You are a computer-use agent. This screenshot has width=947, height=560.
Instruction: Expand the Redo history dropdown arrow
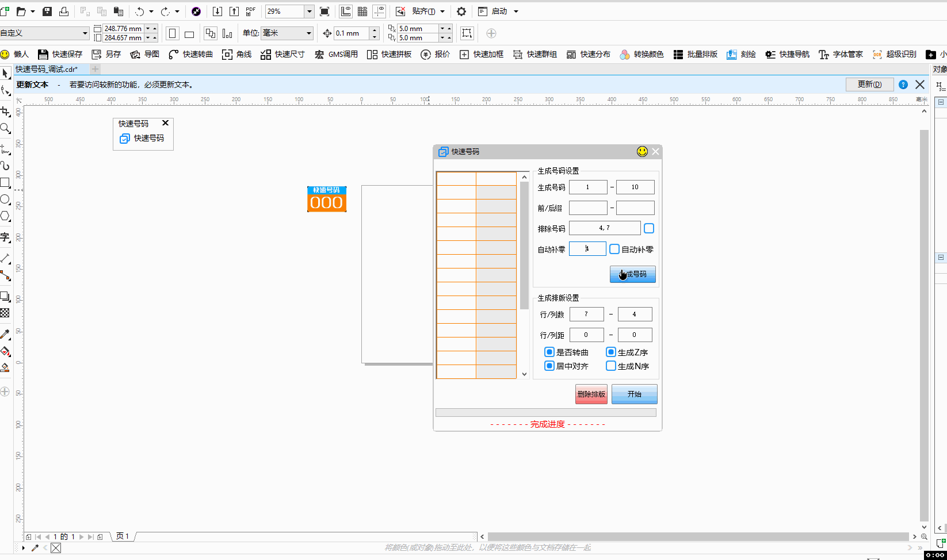pyautogui.click(x=177, y=11)
